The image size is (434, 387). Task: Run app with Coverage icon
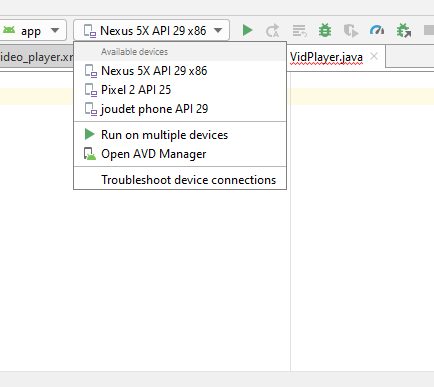[x=351, y=31]
